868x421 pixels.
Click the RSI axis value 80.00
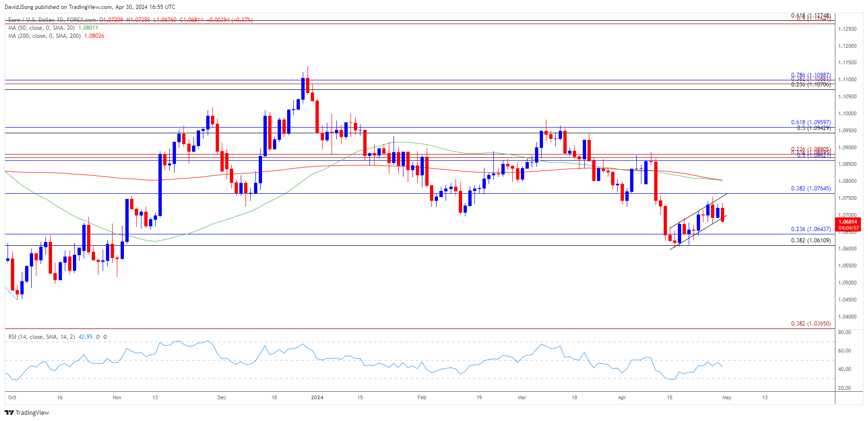[x=844, y=332]
